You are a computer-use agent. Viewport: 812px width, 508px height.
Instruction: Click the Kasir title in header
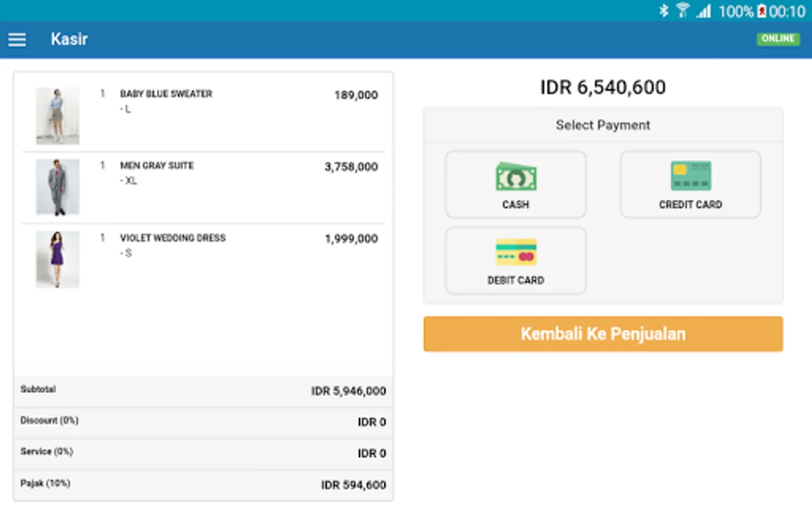click(69, 39)
